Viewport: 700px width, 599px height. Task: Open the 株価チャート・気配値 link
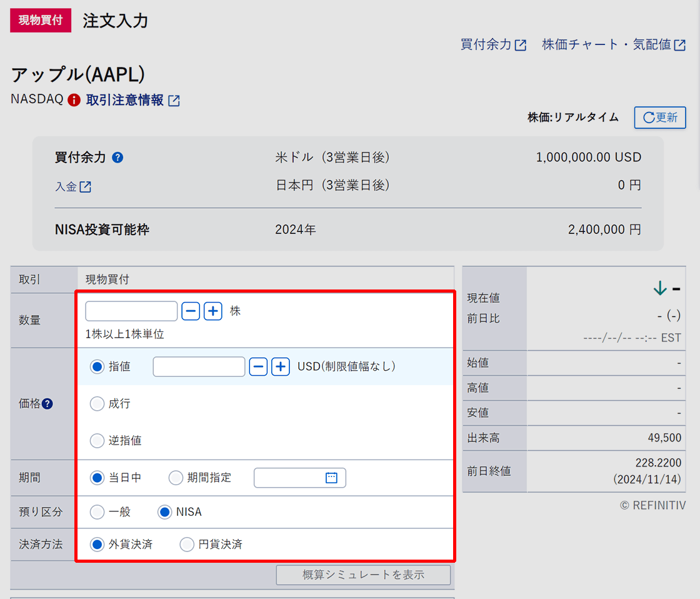click(613, 44)
